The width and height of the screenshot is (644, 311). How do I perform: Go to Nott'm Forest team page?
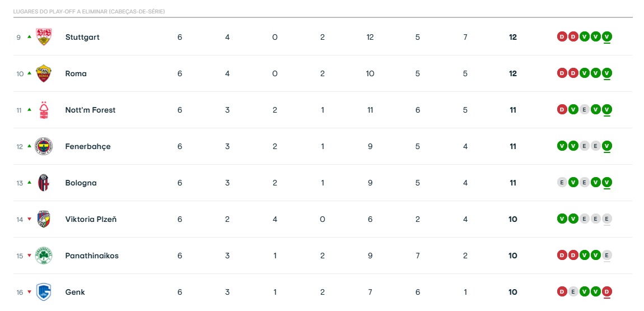point(90,110)
